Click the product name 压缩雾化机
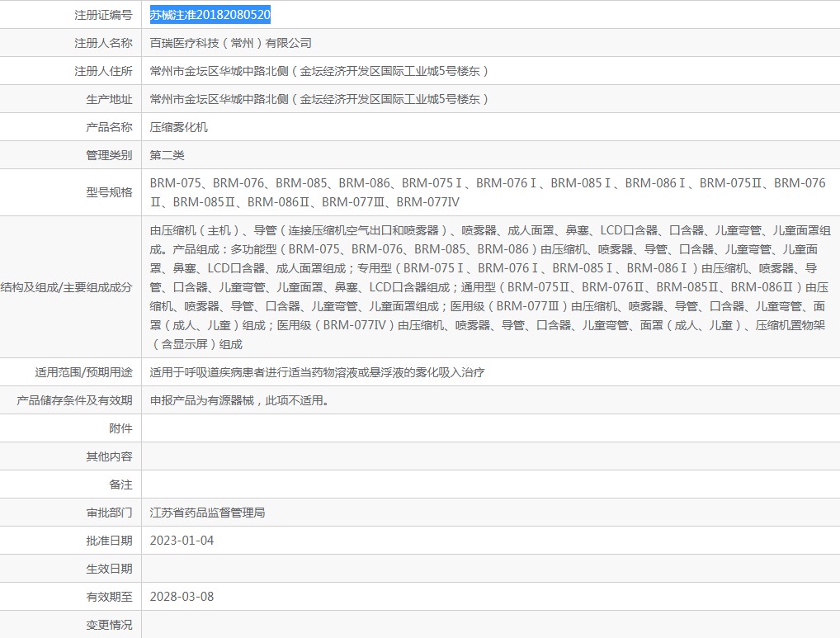Image resolution: width=840 pixels, height=638 pixels. coord(174,126)
